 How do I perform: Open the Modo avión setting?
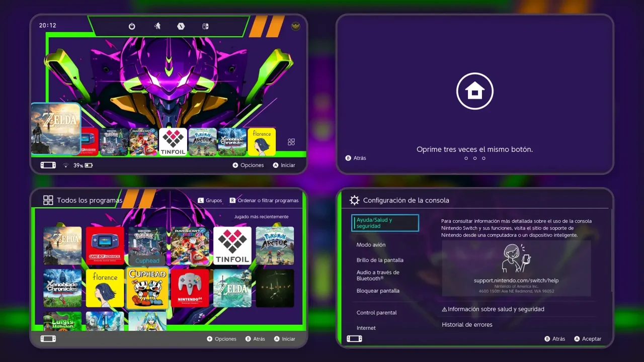point(371,245)
